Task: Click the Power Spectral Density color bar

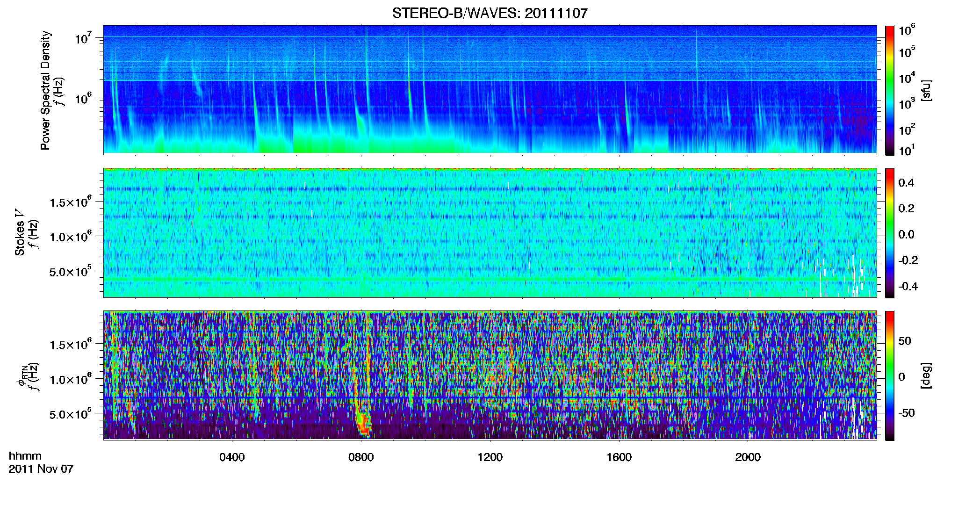Action: 889,90
